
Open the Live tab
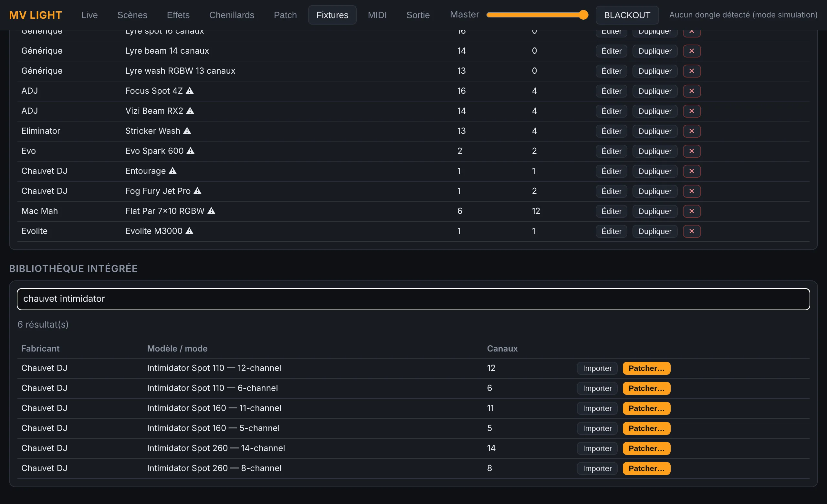pos(89,15)
